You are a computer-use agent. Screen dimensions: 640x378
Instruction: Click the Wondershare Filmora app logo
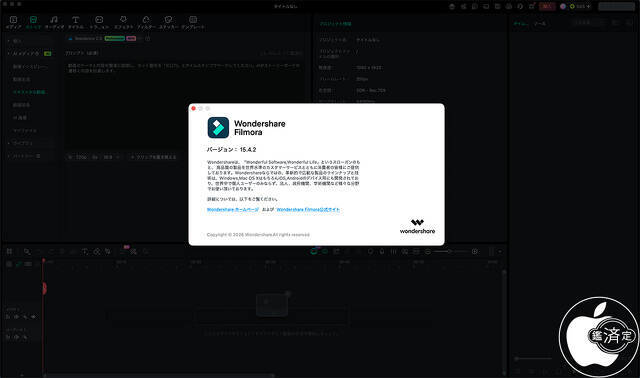218,128
